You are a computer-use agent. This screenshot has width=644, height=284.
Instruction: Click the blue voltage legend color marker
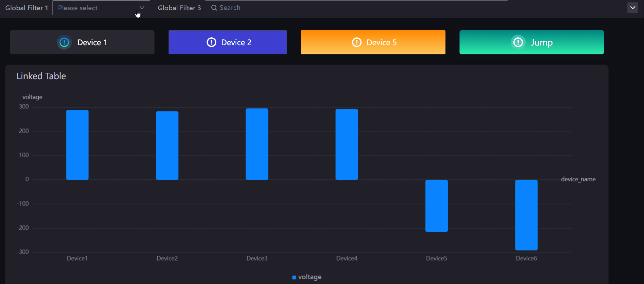(294, 278)
